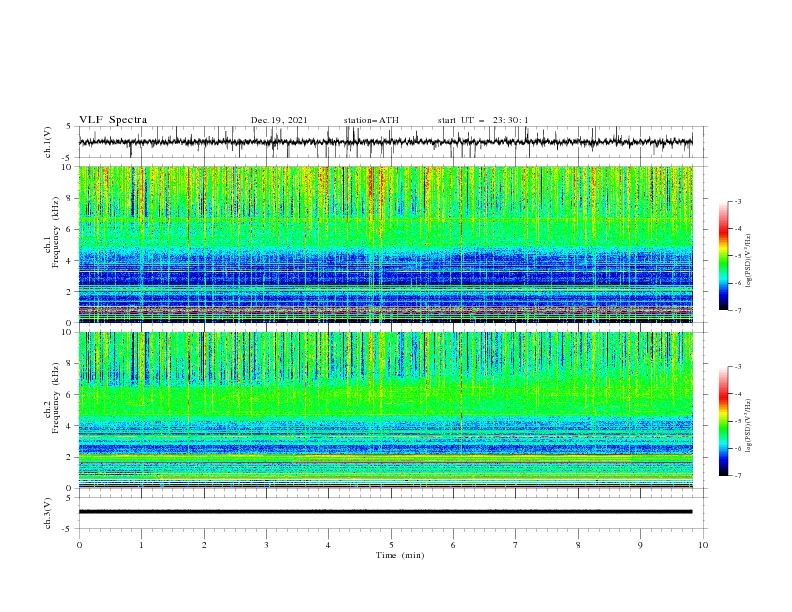Viewport: 792px width, 612px height.
Task: Click the "ch.3(V)" axis label
Action: pyautogui.click(x=48, y=513)
